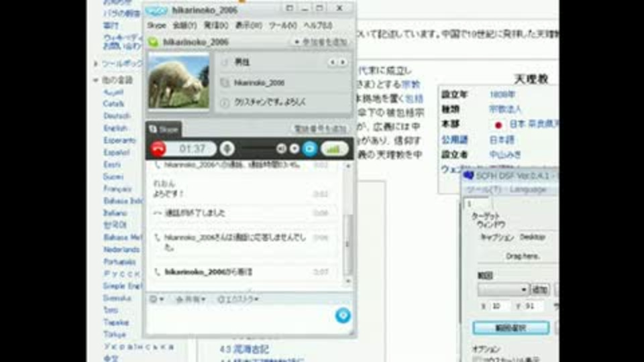Select the Skype tab above the call bar
This screenshot has height=362, width=644.
pyautogui.click(x=164, y=129)
